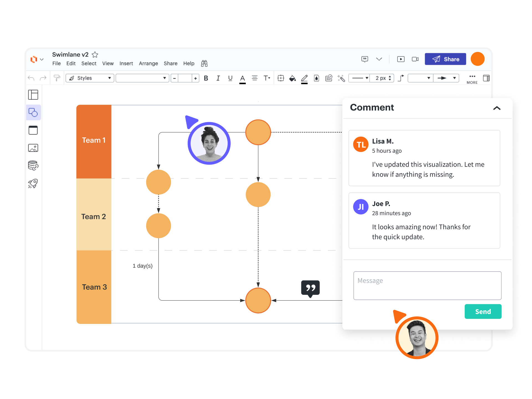
Task: Select the fill color bucket tool
Action: [292, 78]
